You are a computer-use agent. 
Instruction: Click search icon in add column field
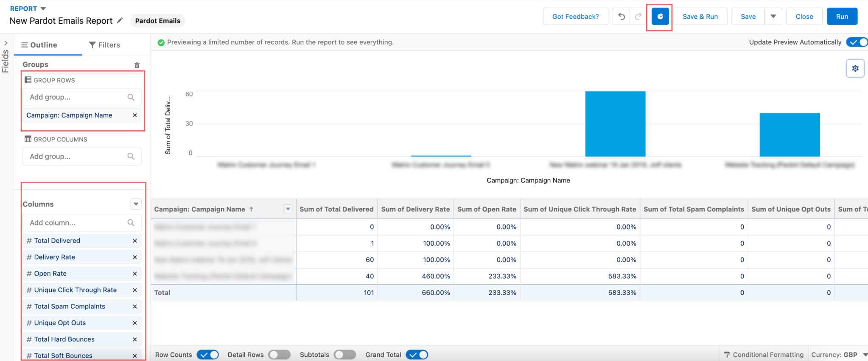pos(131,223)
